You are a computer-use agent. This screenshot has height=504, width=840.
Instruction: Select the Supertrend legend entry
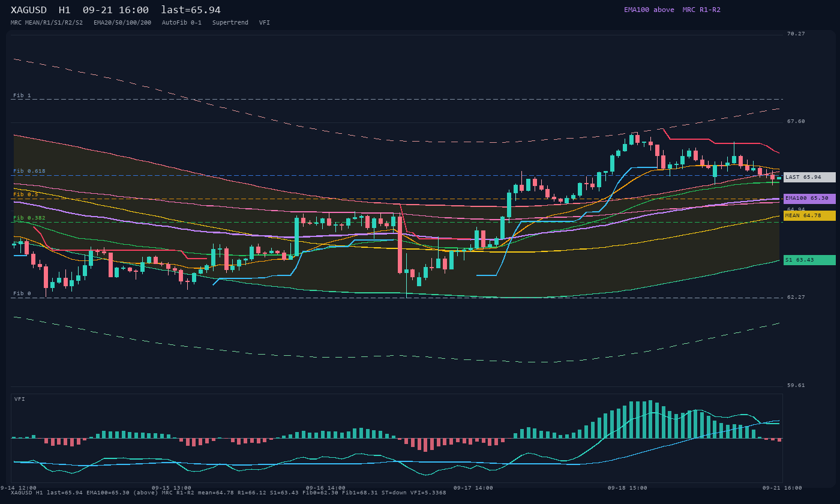pyautogui.click(x=230, y=23)
